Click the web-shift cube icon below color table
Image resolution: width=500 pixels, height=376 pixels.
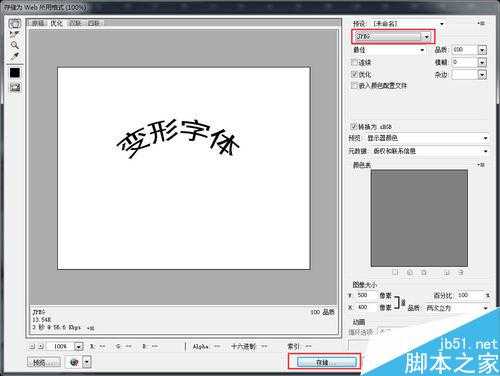pyautogui.click(x=410, y=273)
